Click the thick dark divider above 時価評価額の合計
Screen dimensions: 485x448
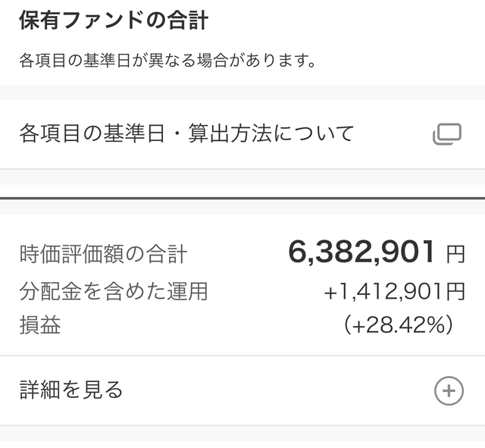point(242,199)
